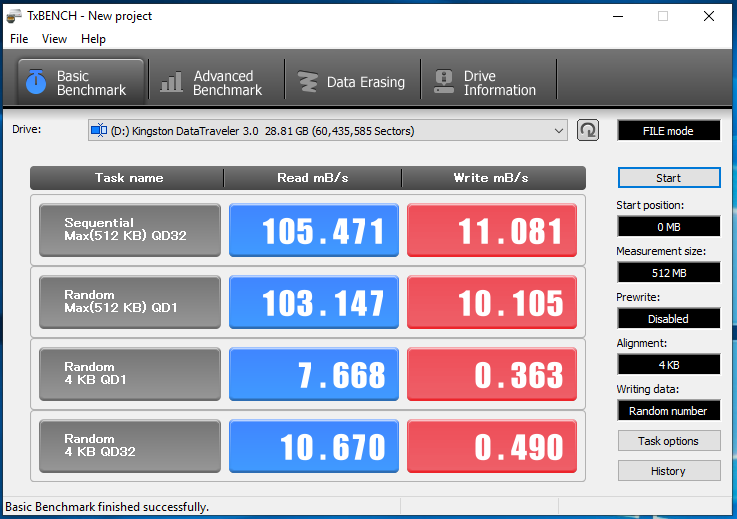Click the 'Measurement size:' label
Image resolution: width=737 pixels, height=519 pixels.
pos(661,251)
